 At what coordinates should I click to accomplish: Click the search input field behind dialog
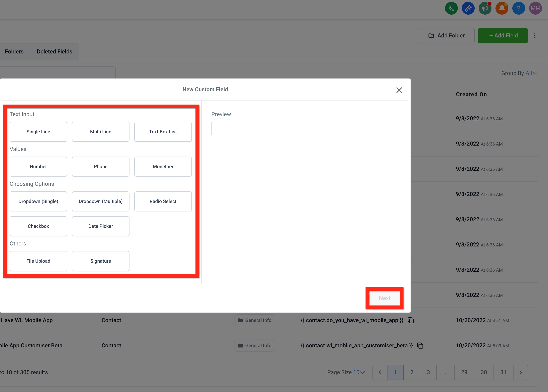tap(58, 72)
